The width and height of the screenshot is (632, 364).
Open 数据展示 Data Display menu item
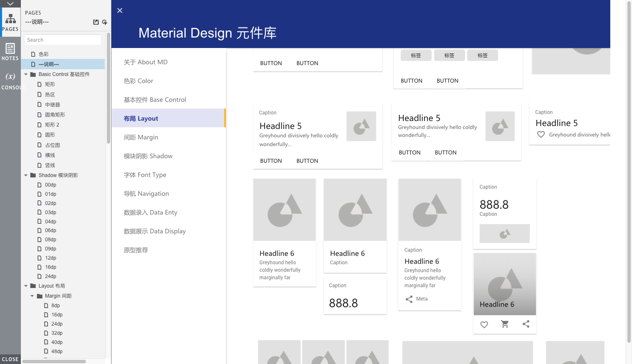[x=169, y=231]
